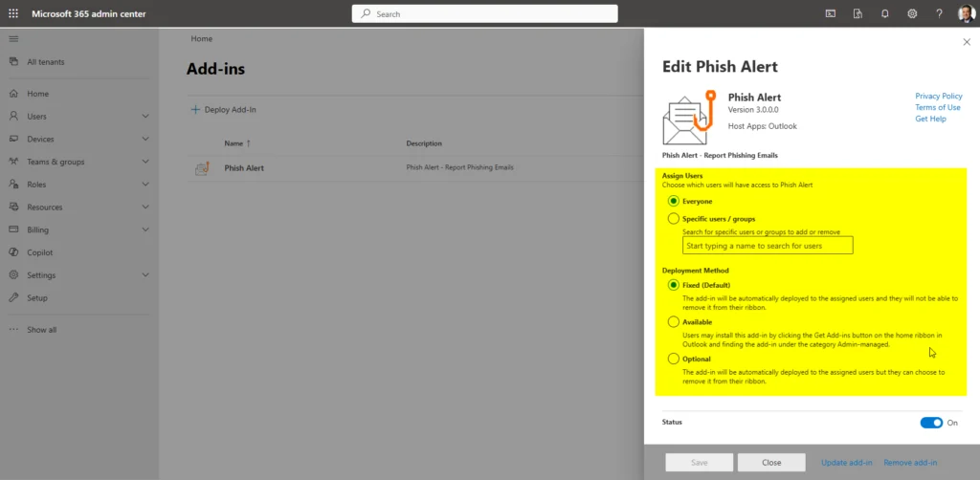Click the user profile avatar

(x=966, y=13)
